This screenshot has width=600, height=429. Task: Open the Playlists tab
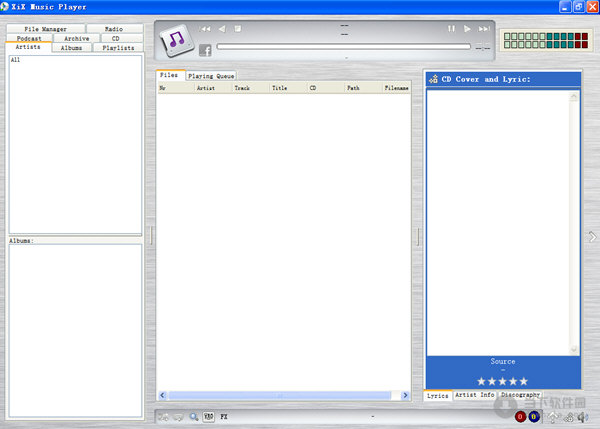tap(118, 48)
